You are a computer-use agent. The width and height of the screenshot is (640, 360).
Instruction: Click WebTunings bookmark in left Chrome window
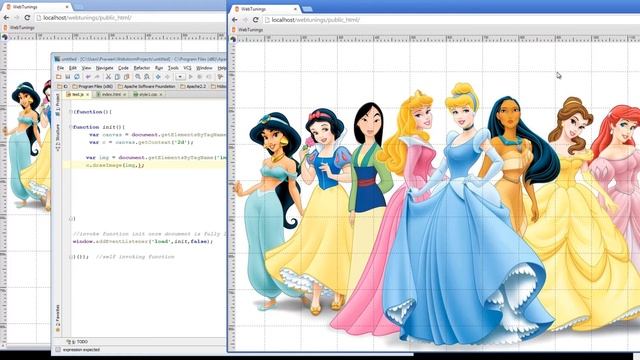[x=19, y=28]
